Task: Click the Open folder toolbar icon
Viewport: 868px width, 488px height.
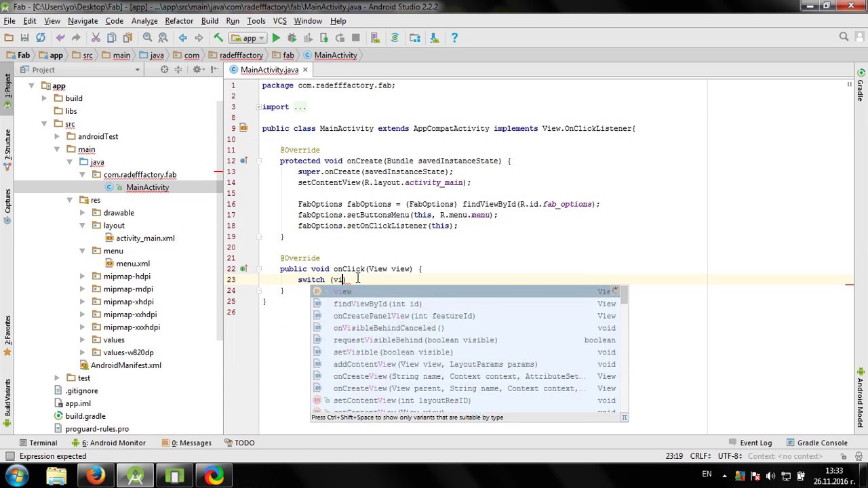Action: tap(9, 38)
